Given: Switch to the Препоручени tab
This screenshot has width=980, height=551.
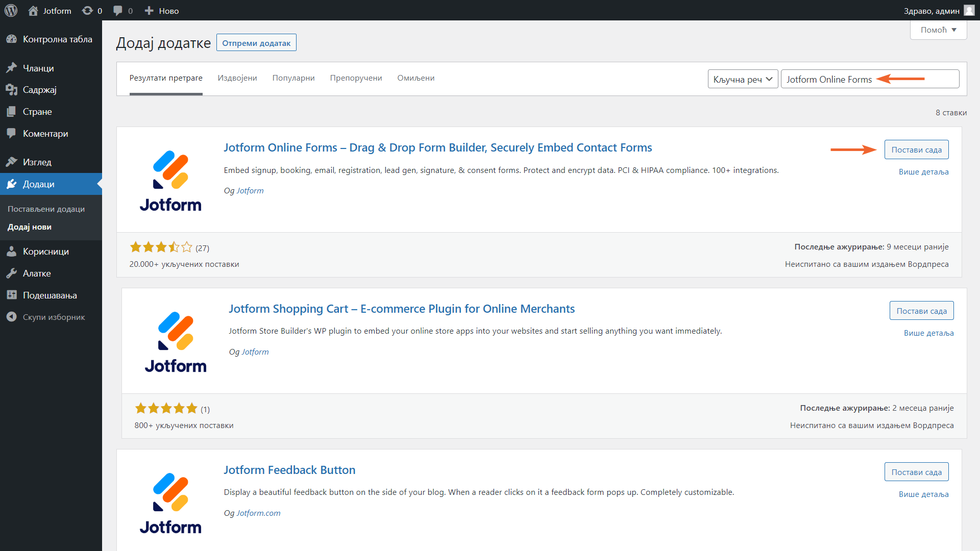Looking at the screenshot, I should pyautogui.click(x=356, y=78).
